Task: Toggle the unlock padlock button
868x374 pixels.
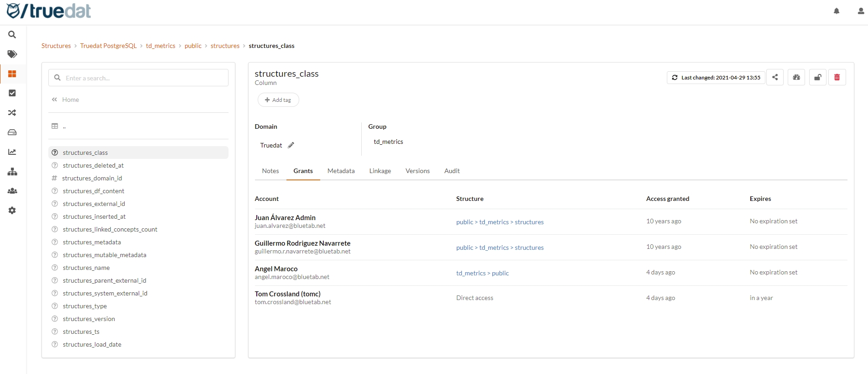Action: (x=818, y=77)
